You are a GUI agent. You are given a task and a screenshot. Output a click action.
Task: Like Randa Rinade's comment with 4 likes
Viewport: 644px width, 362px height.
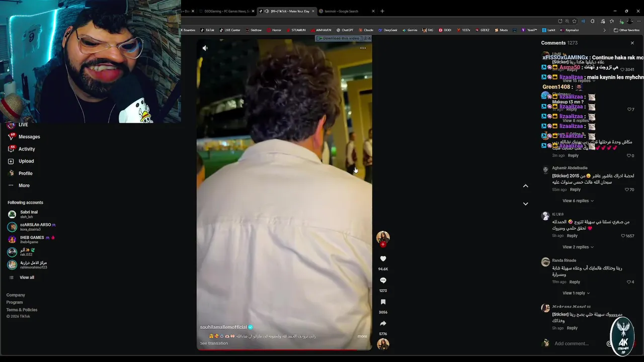[x=629, y=282]
